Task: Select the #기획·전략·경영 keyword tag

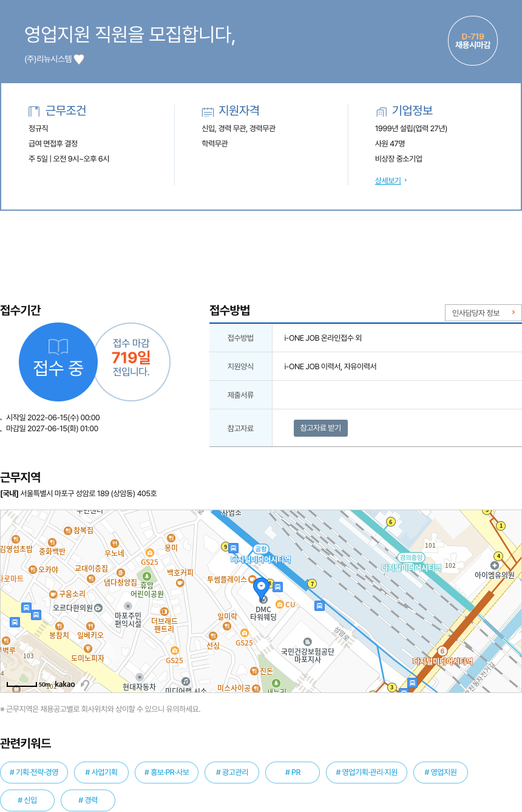Action: pos(34,773)
